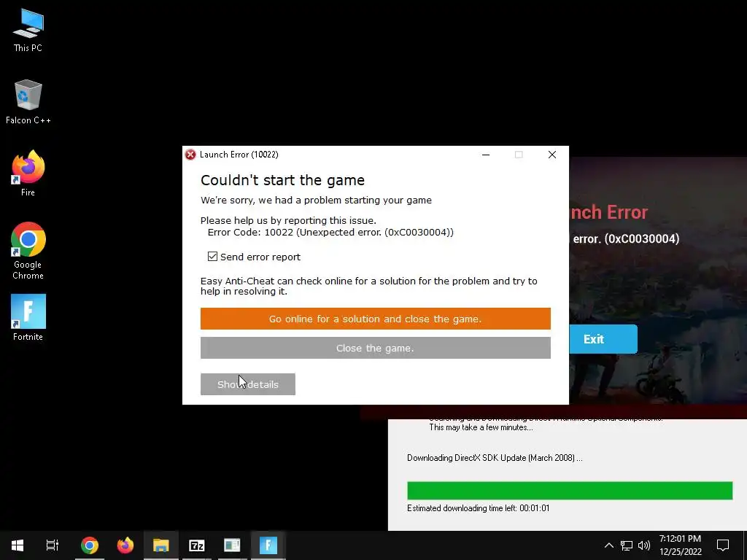
Task: Click the network icon in the system tray
Action: click(x=627, y=545)
